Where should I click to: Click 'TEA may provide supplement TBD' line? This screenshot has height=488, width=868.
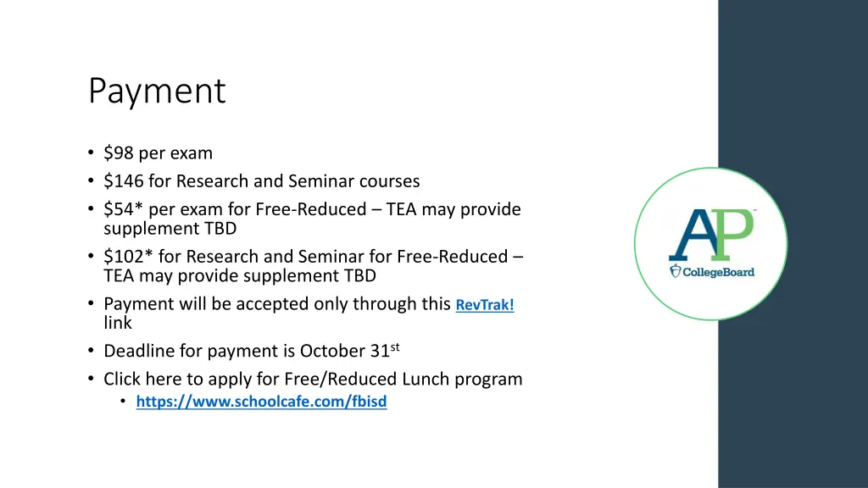[x=240, y=275]
